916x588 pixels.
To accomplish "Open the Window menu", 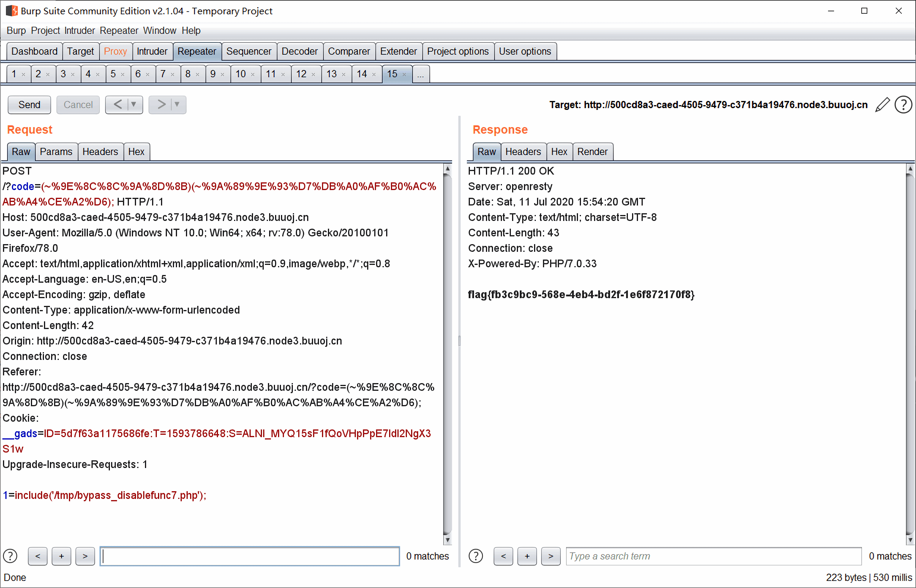I will [159, 31].
